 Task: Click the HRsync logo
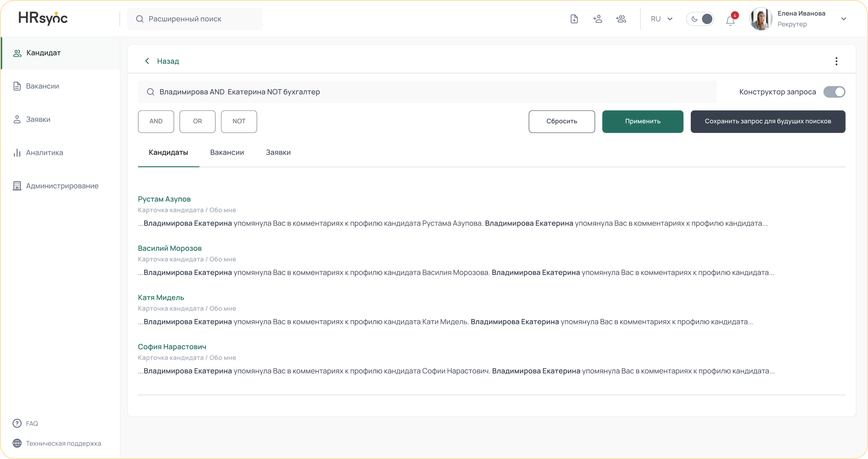[x=43, y=18]
